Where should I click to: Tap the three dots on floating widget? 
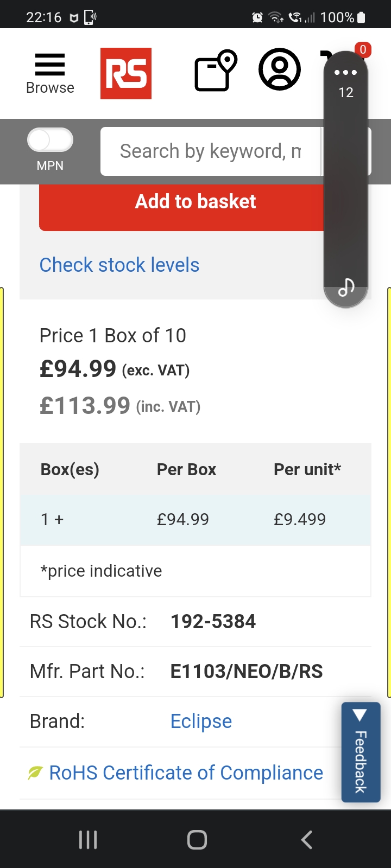[x=346, y=72]
